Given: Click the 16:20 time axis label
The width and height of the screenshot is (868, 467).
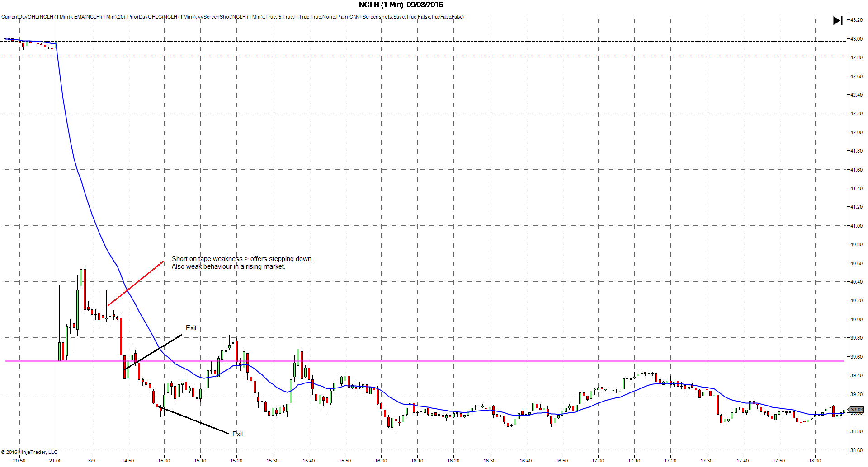Looking at the screenshot, I should [453, 461].
